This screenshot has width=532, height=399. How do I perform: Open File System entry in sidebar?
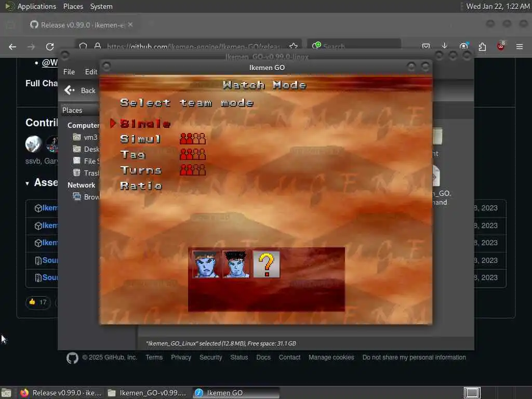click(x=86, y=161)
